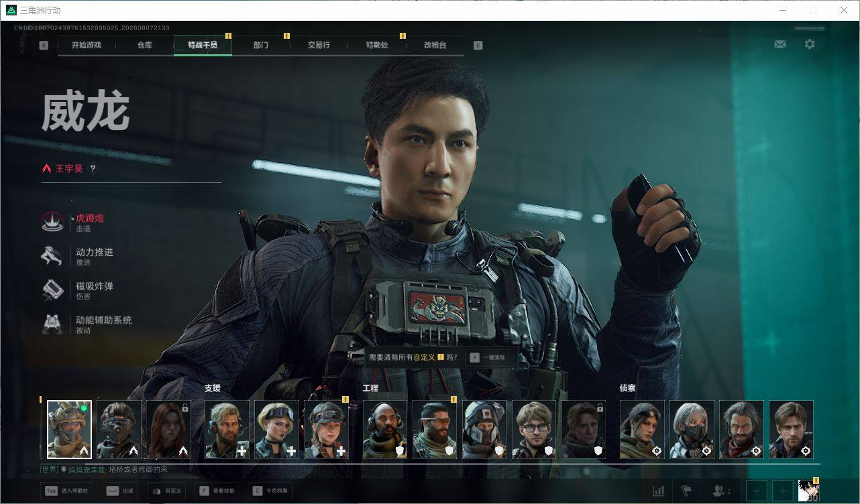Open the player avatar in bottom corner
860x504 pixels.
(x=808, y=491)
